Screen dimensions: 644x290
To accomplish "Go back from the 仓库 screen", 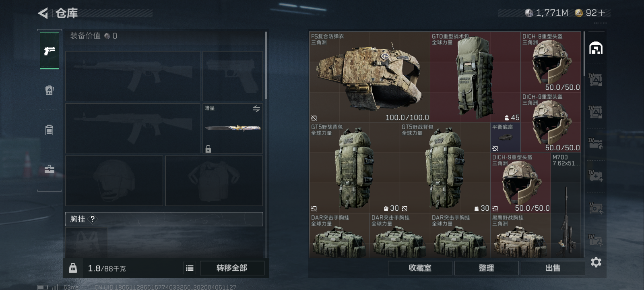I will [x=43, y=13].
